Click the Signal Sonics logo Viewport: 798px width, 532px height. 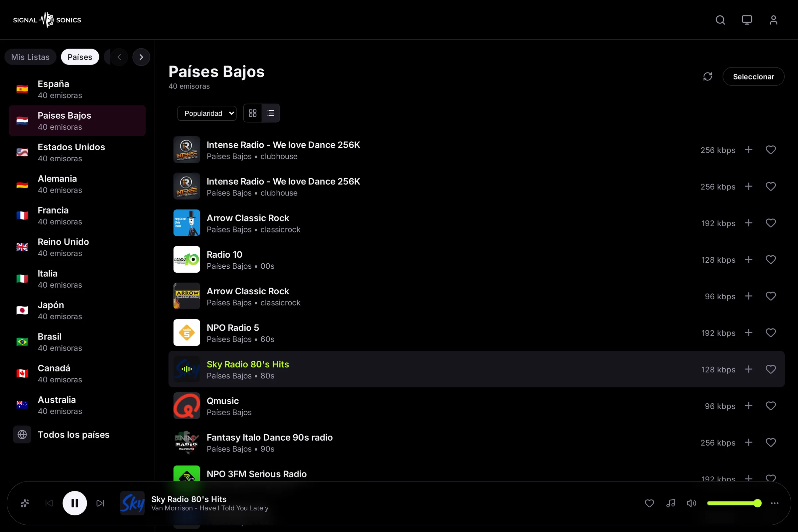coord(47,20)
